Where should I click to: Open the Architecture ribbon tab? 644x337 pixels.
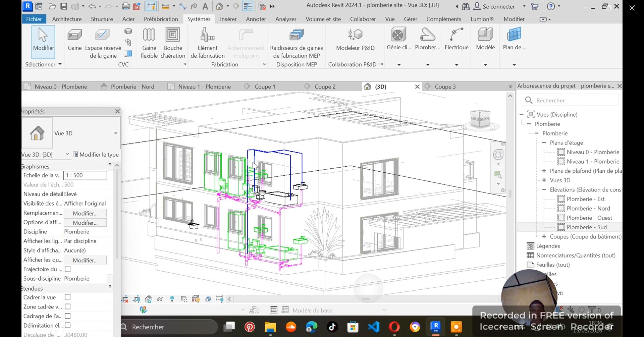point(67,19)
